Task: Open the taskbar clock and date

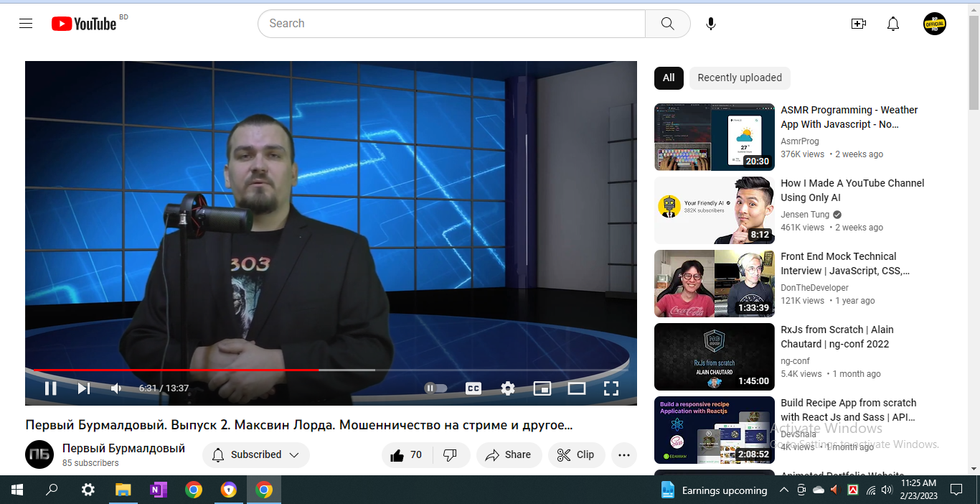Action: pos(919,490)
